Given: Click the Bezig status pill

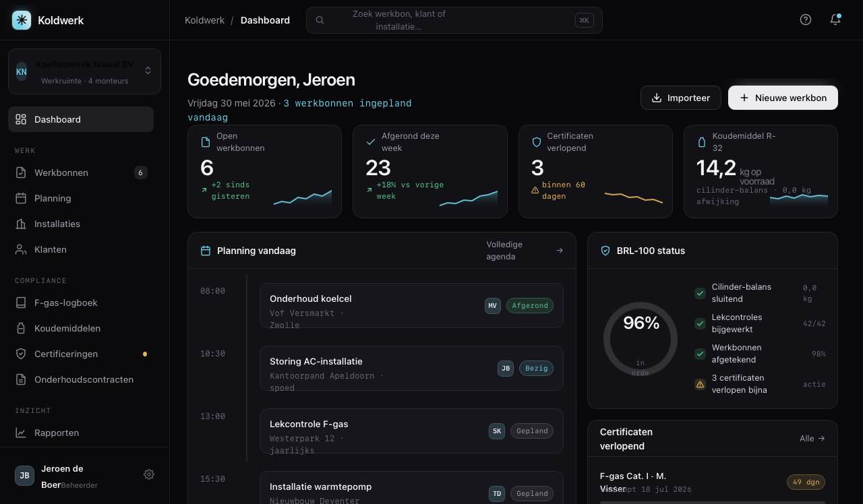Looking at the screenshot, I should (x=536, y=368).
